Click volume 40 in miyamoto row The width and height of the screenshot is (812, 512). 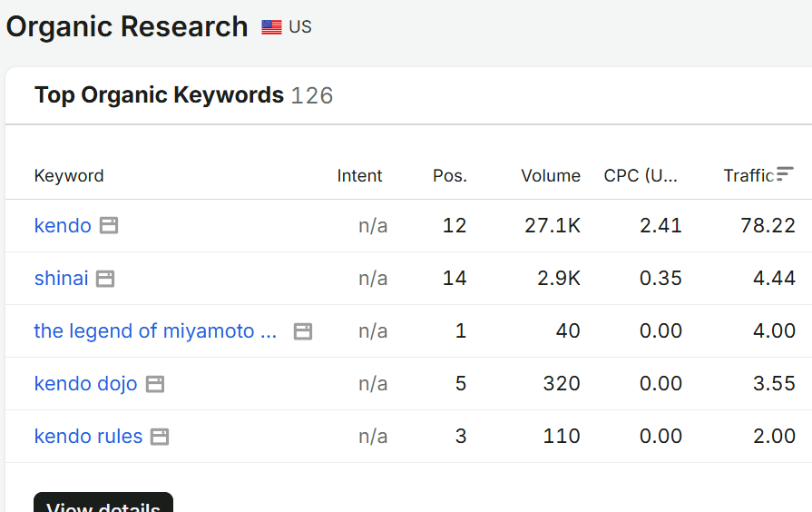(568, 331)
